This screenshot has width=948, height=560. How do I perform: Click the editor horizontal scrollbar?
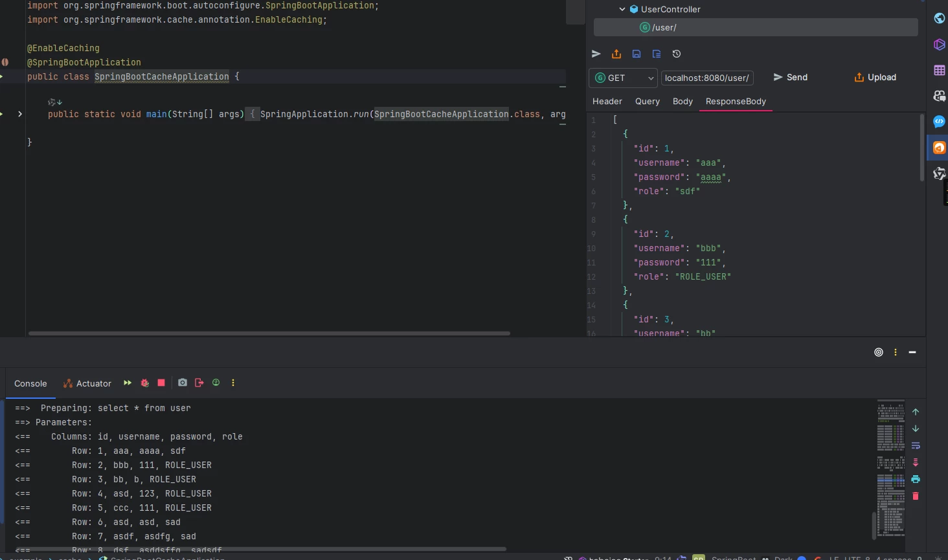click(x=269, y=333)
